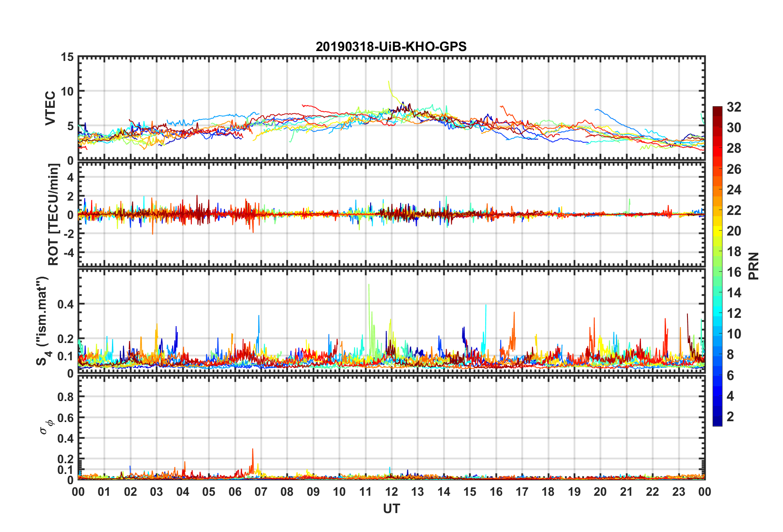Click colorbar tick label 24

coord(734,190)
